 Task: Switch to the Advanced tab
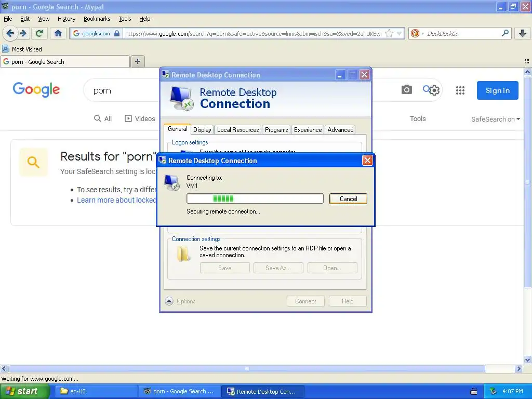pyautogui.click(x=340, y=129)
